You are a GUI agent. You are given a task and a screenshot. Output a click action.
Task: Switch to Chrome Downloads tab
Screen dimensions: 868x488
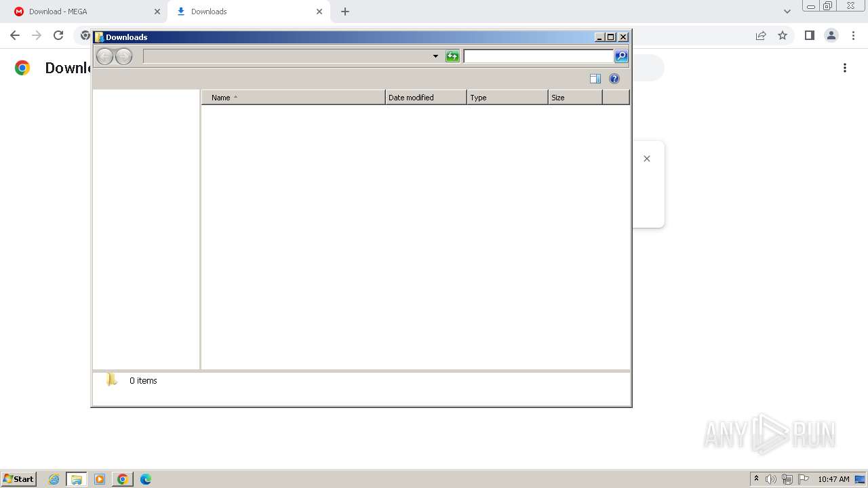coord(248,12)
